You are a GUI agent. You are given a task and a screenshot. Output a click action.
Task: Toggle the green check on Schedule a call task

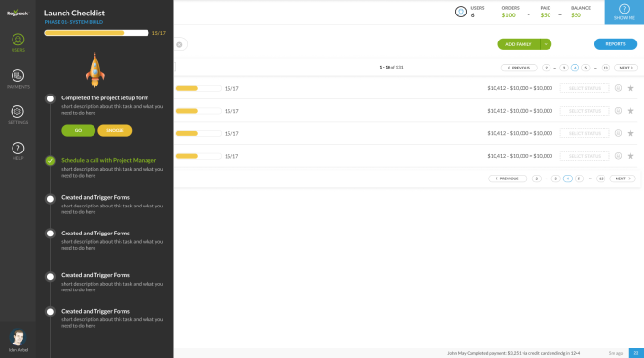point(50,161)
